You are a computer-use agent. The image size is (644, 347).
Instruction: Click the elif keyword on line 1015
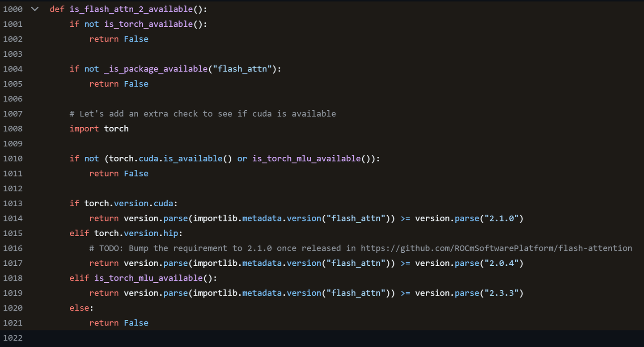79,233
